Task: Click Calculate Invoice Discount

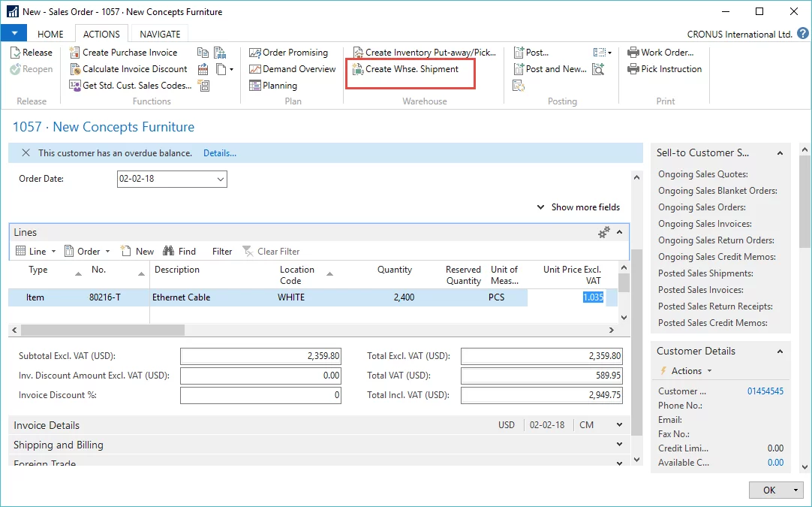Action: coord(134,69)
